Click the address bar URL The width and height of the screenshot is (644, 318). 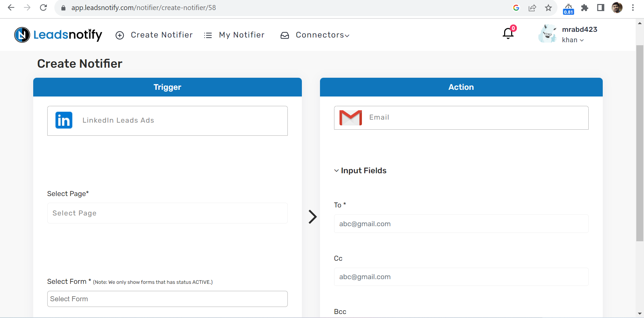(x=144, y=7)
